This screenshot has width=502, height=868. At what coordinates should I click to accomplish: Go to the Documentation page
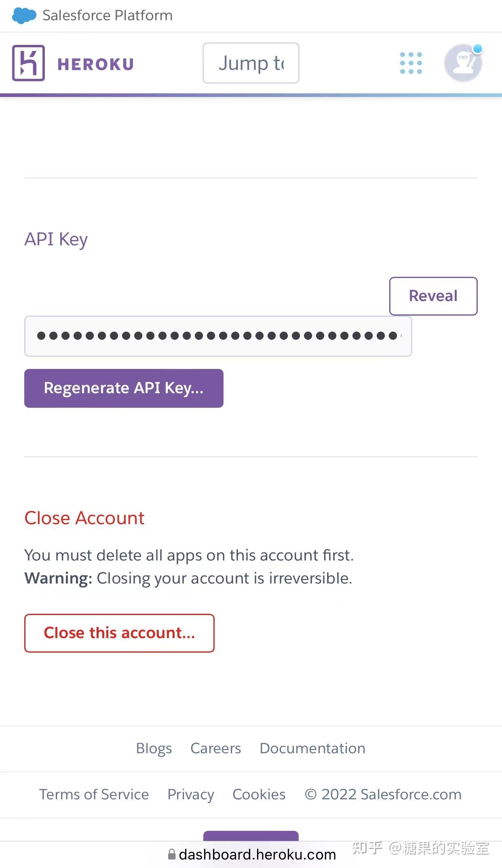(312, 749)
